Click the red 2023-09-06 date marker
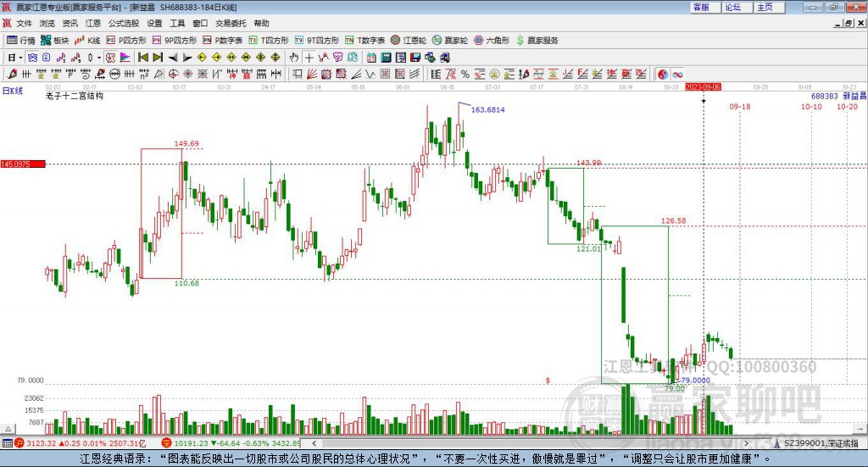Image resolution: width=868 pixels, height=467 pixels. [x=703, y=86]
